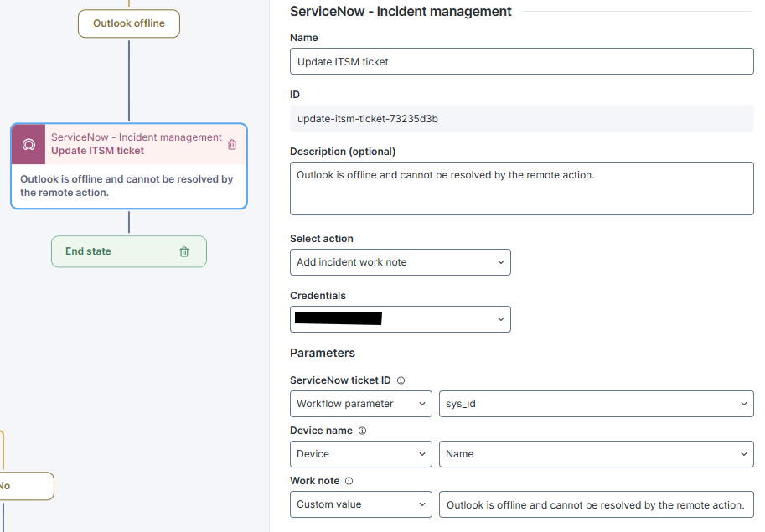Click info icon next to Device name
The height and width of the screenshot is (532, 765).
tap(362, 431)
